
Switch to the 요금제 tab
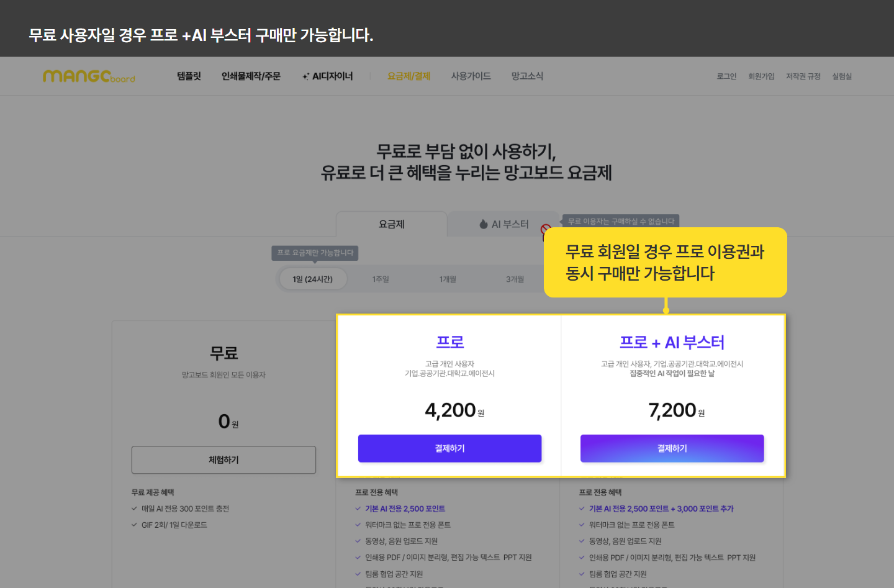click(392, 224)
